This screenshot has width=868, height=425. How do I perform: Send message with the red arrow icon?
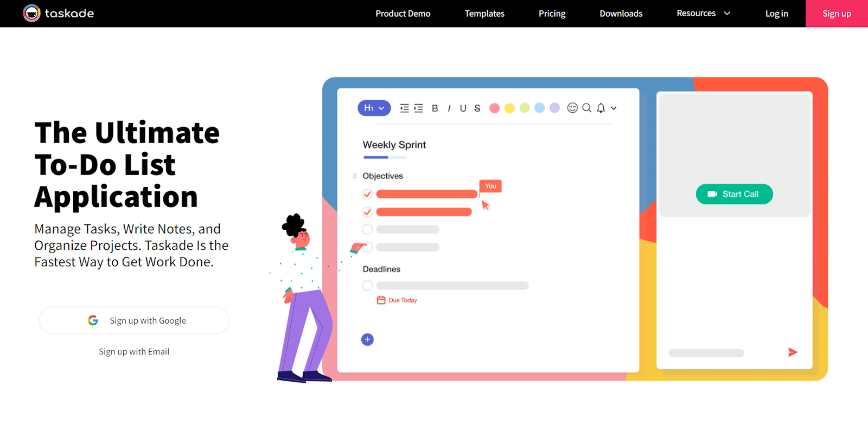[793, 352]
